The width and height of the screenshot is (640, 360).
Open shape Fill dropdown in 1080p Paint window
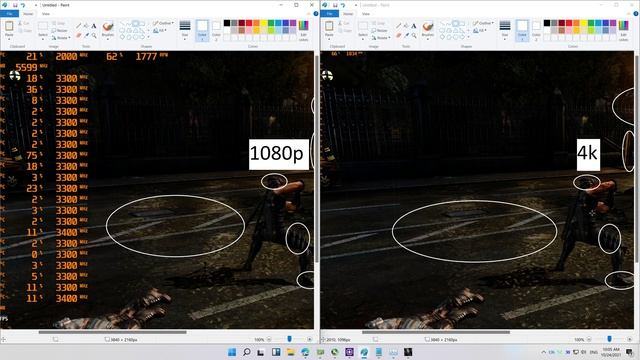point(160,31)
